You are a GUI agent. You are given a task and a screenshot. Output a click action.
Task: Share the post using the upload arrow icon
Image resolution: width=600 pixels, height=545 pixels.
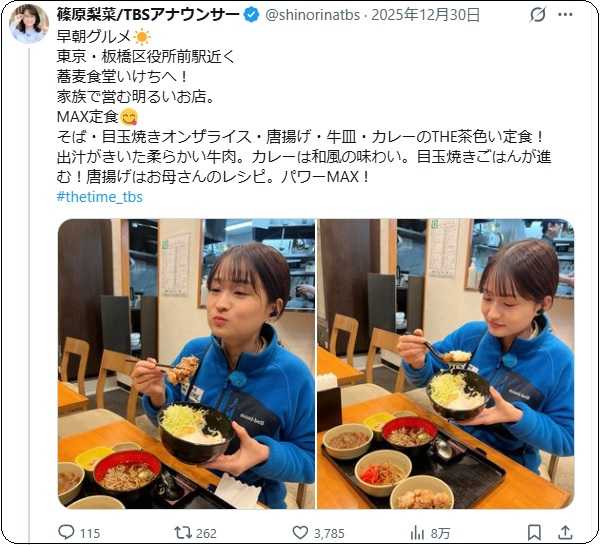pyautogui.click(x=565, y=532)
